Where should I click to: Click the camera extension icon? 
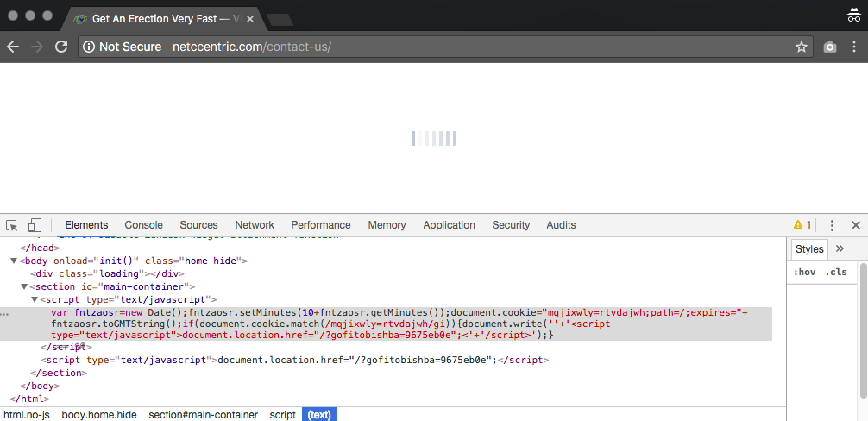click(829, 47)
